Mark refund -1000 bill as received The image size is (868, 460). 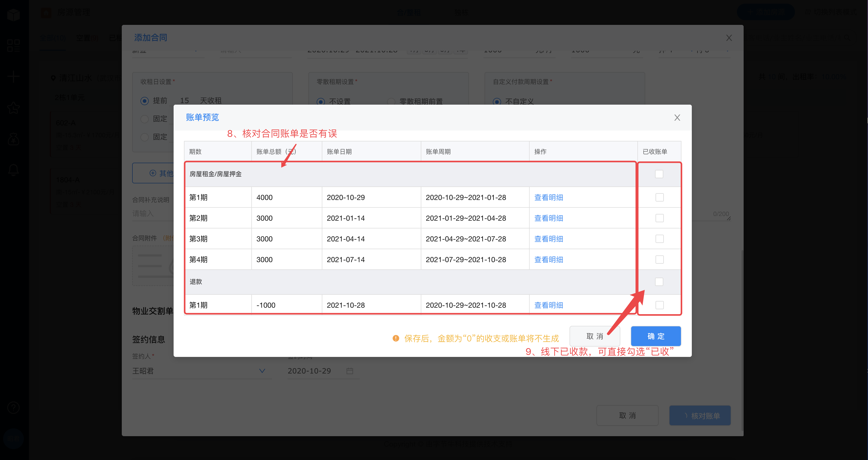(659, 305)
